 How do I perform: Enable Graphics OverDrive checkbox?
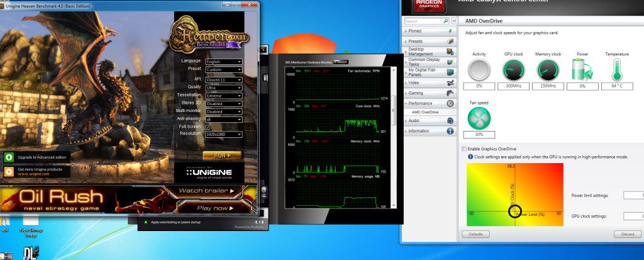[465, 149]
